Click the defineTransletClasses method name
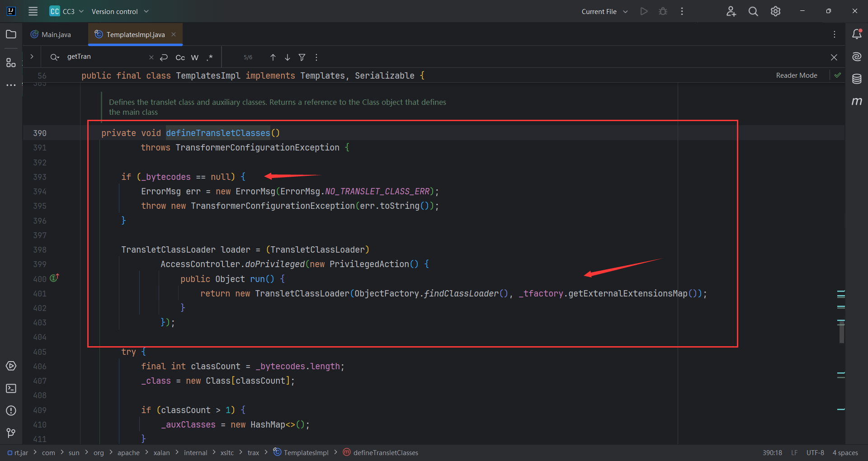The height and width of the screenshot is (461, 868). click(x=218, y=133)
